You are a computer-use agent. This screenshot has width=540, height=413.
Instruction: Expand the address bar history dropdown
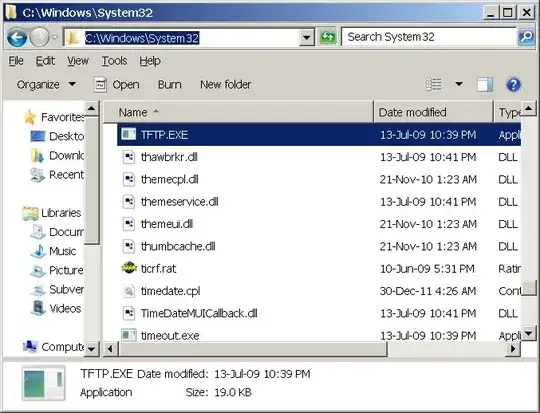coord(307,38)
